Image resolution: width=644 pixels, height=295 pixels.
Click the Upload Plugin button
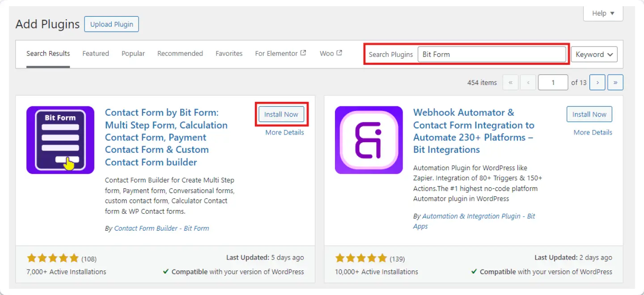[x=112, y=25]
